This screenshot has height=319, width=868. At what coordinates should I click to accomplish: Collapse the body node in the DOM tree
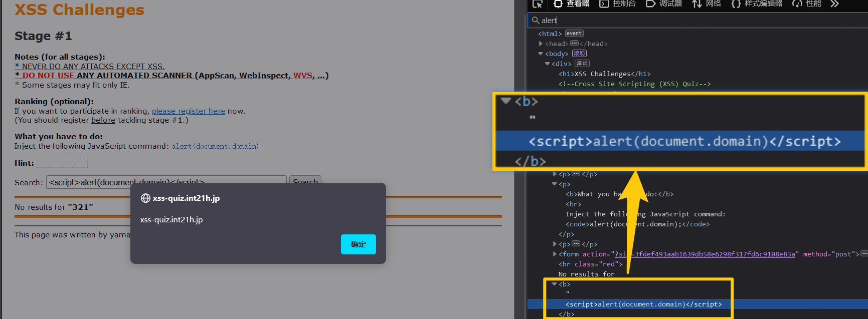click(541, 54)
